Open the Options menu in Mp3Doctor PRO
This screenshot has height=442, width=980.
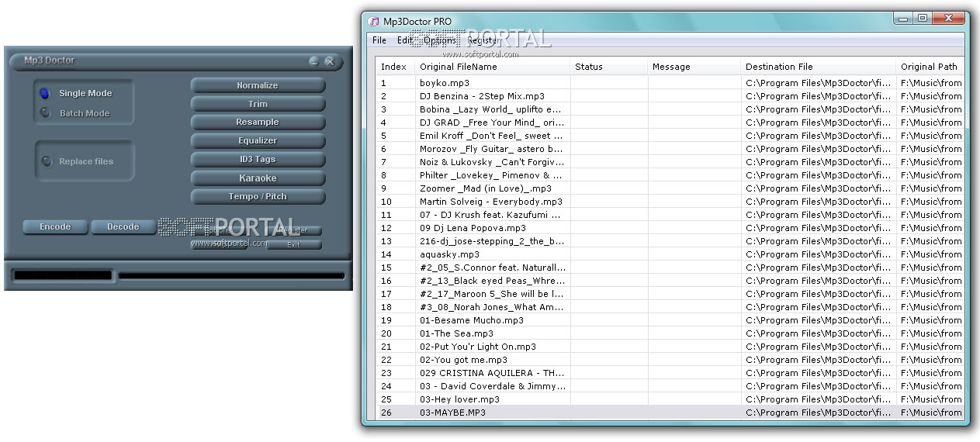pyautogui.click(x=440, y=40)
